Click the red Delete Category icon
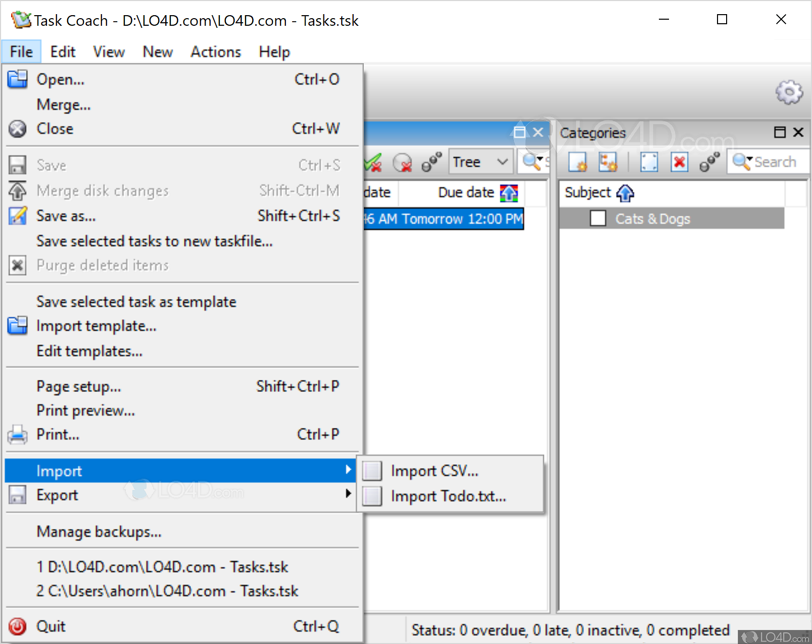The height and width of the screenshot is (644, 812). [x=679, y=162]
